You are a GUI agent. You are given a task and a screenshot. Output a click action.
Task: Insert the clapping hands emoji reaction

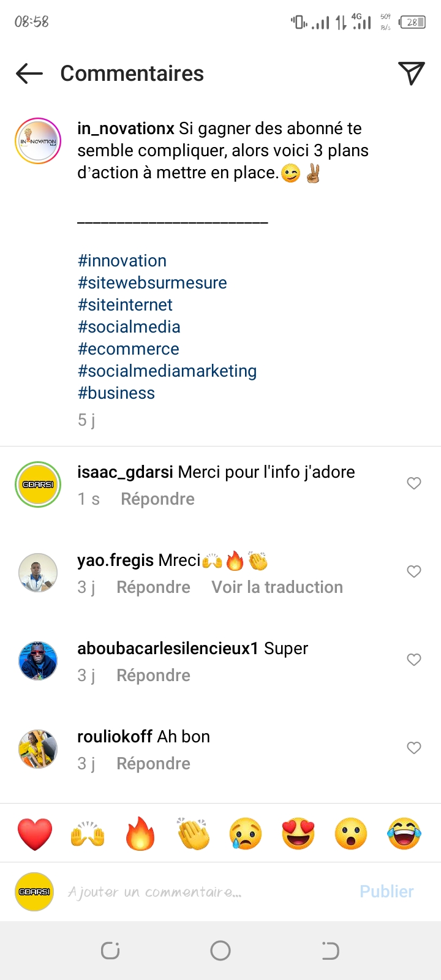coord(193,834)
